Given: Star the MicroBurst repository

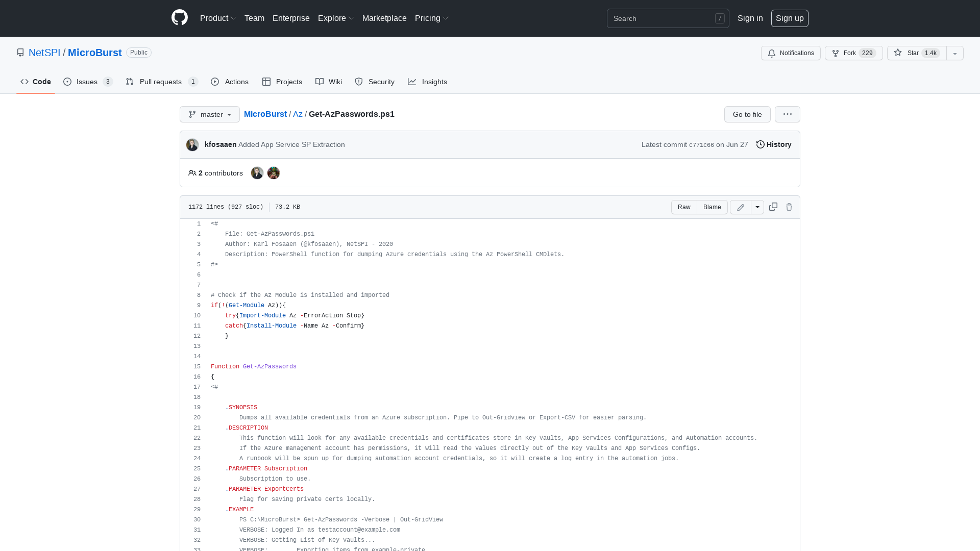Looking at the screenshot, I should click(x=917, y=53).
